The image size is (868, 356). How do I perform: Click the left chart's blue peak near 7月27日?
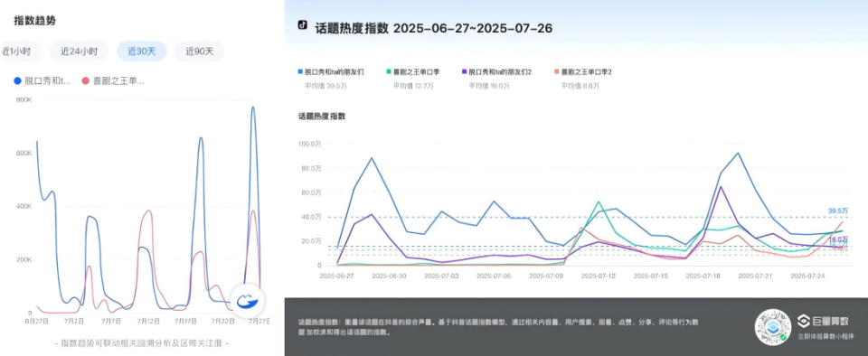tap(253, 108)
